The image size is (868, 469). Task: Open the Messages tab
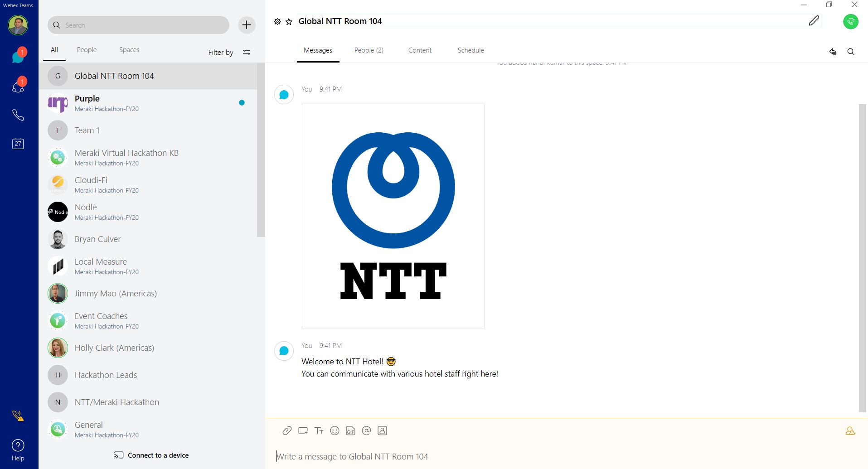tap(318, 50)
